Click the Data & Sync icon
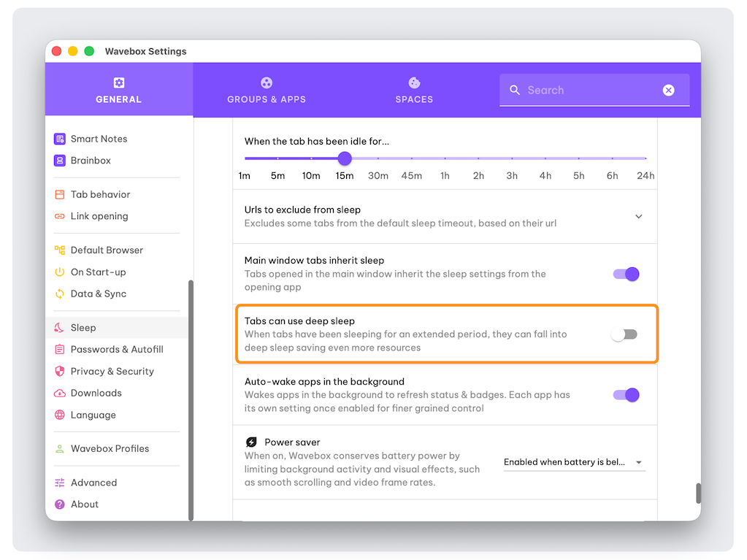 coord(60,294)
